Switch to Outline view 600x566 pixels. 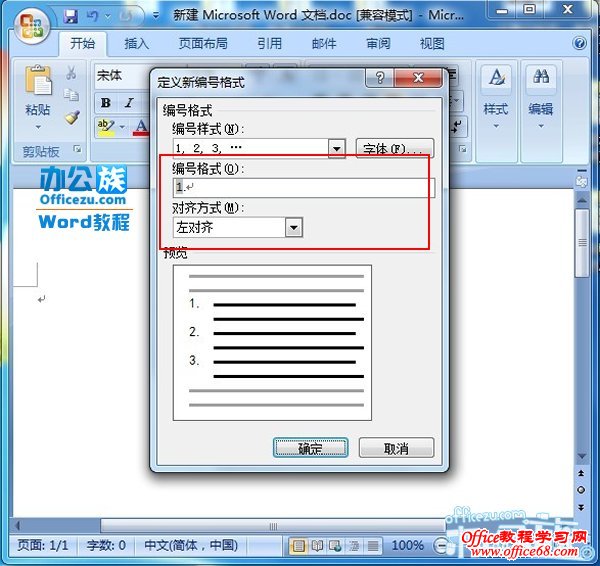(354, 546)
